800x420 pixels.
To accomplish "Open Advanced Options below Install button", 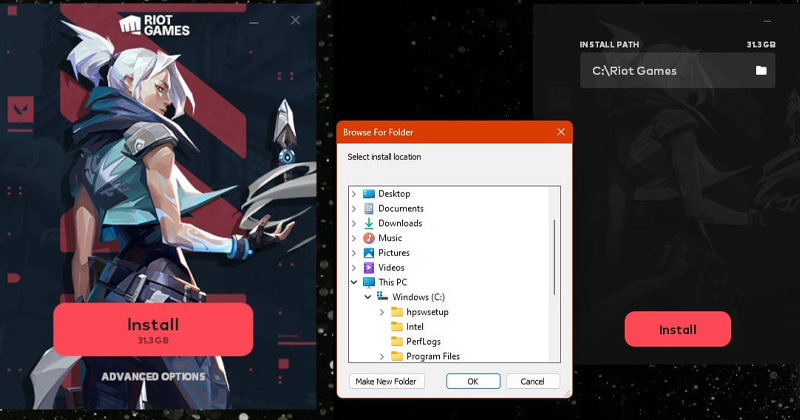I will tap(153, 377).
